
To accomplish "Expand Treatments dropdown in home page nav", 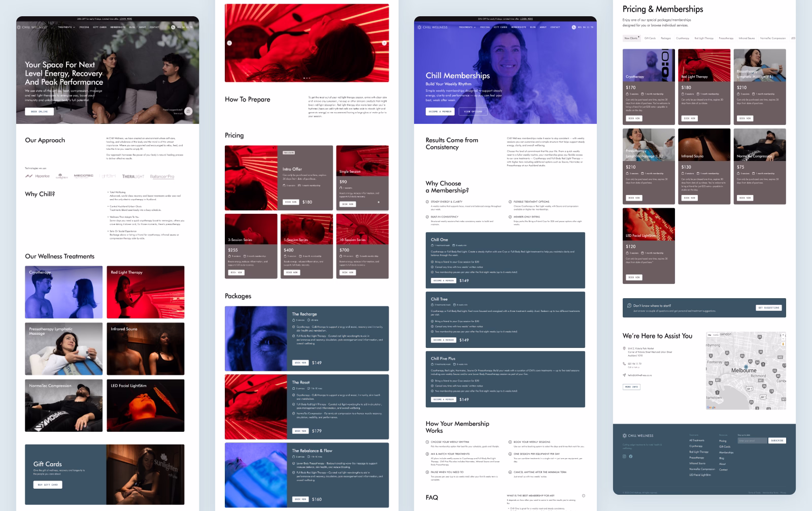I will [x=66, y=27].
